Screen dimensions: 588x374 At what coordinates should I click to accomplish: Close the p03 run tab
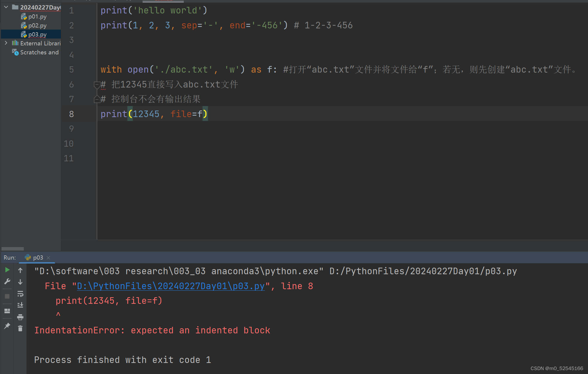pos(48,257)
